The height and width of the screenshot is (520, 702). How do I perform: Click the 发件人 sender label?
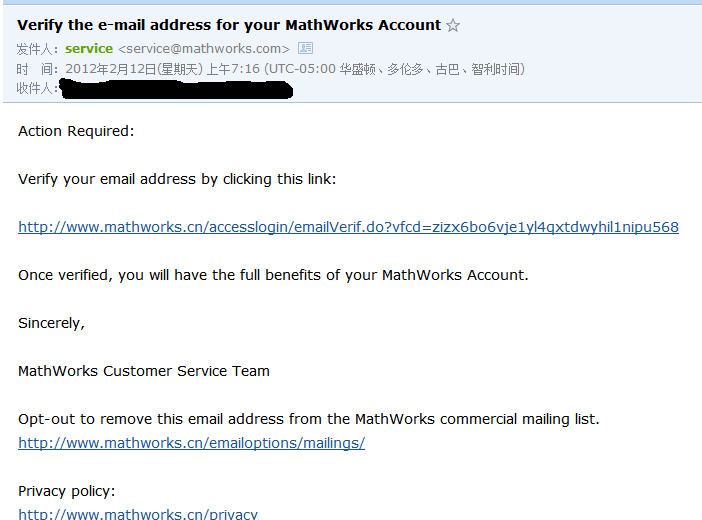[x=37, y=49]
